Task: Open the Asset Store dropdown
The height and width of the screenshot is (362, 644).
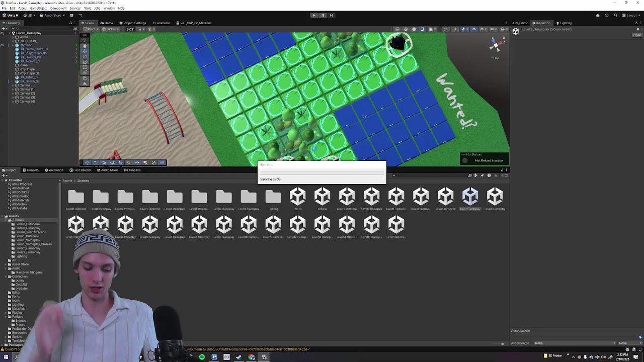Action: tap(52, 15)
